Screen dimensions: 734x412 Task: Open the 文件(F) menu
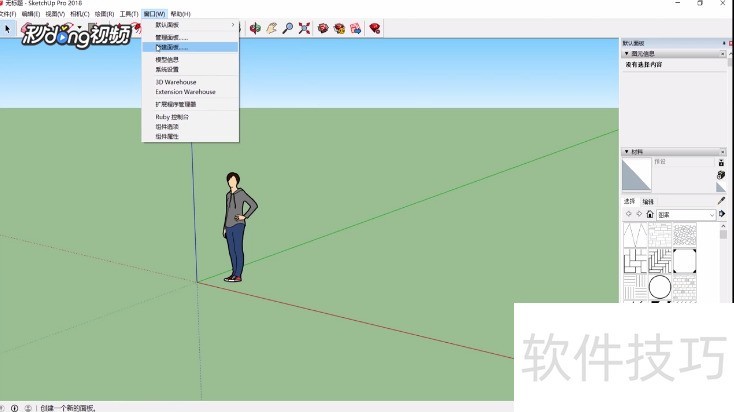[x=7, y=14]
